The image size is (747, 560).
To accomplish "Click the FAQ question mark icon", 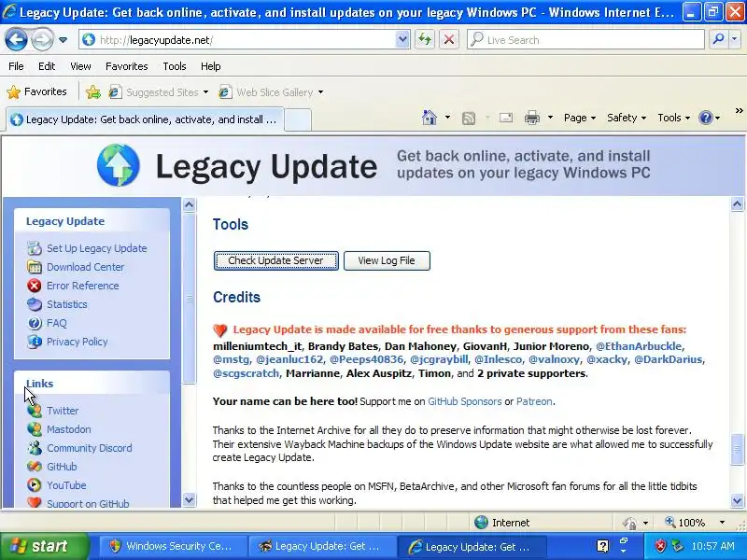I will [x=35, y=323].
